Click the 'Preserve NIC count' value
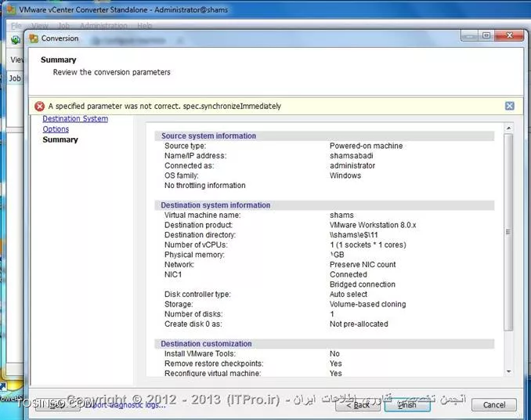531x420 pixels. (x=363, y=265)
